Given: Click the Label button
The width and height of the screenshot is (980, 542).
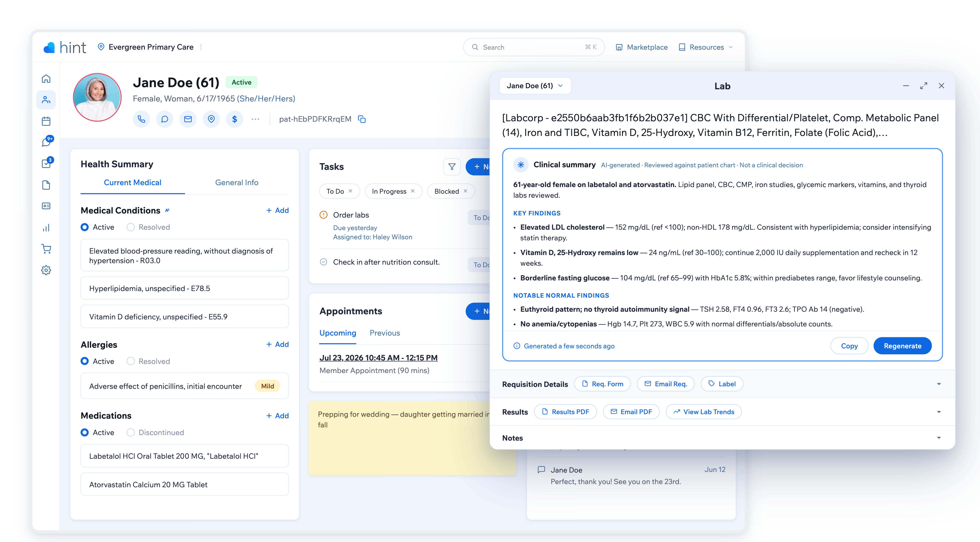Looking at the screenshot, I should pyautogui.click(x=722, y=384).
